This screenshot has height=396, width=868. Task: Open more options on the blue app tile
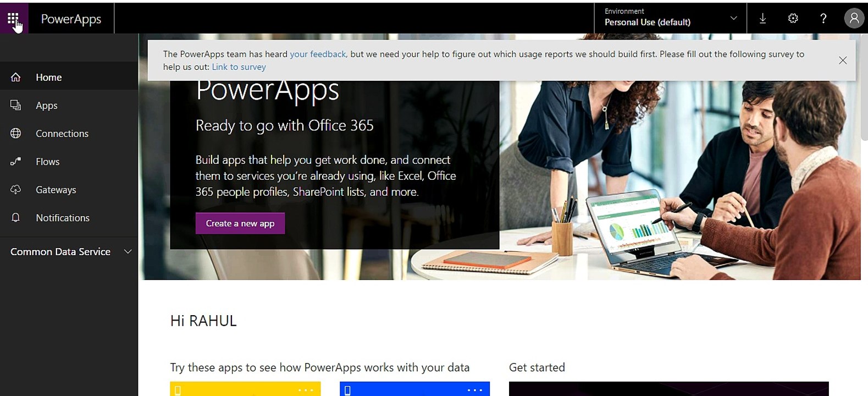pos(475,390)
